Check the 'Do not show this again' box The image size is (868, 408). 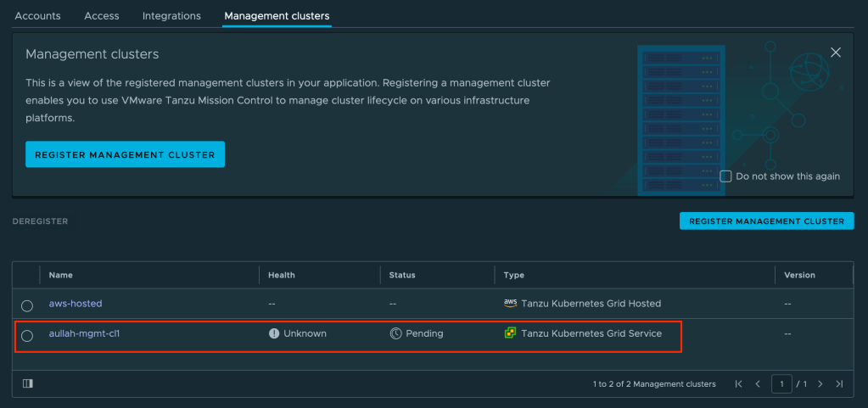pyautogui.click(x=725, y=176)
